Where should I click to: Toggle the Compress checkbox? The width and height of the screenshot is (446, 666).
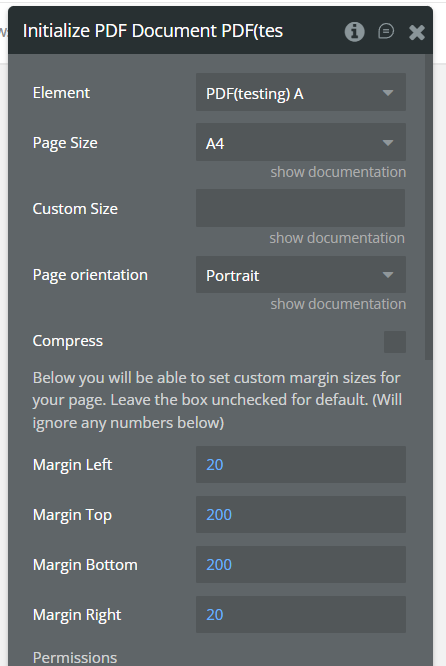tap(395, 342)
